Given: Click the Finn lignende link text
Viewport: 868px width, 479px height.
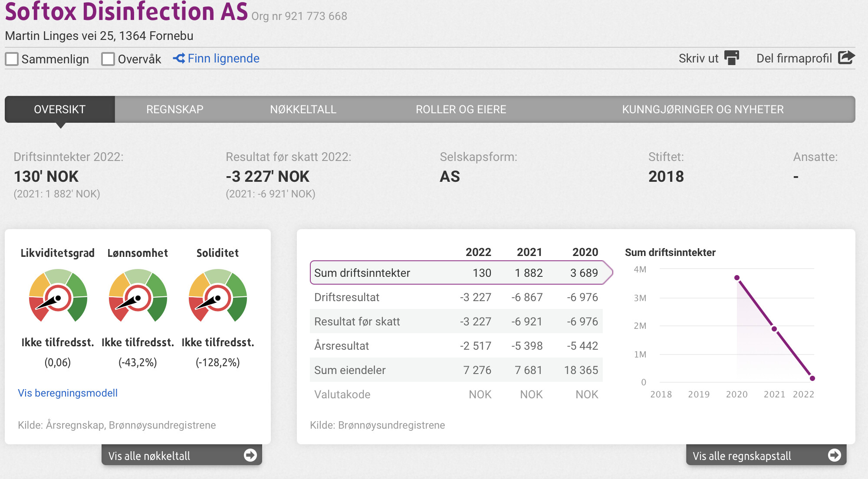Looking at the screenshot, I should [224, 59].
